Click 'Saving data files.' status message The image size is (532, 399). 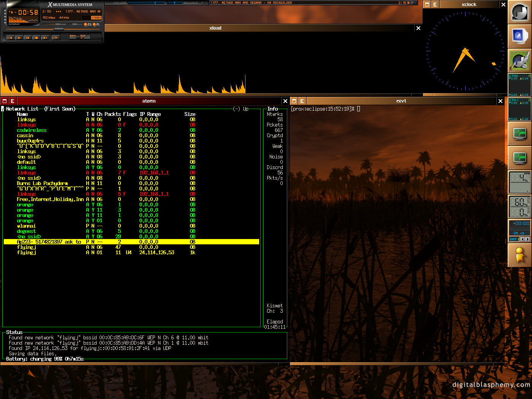click(x=33, y=354)
